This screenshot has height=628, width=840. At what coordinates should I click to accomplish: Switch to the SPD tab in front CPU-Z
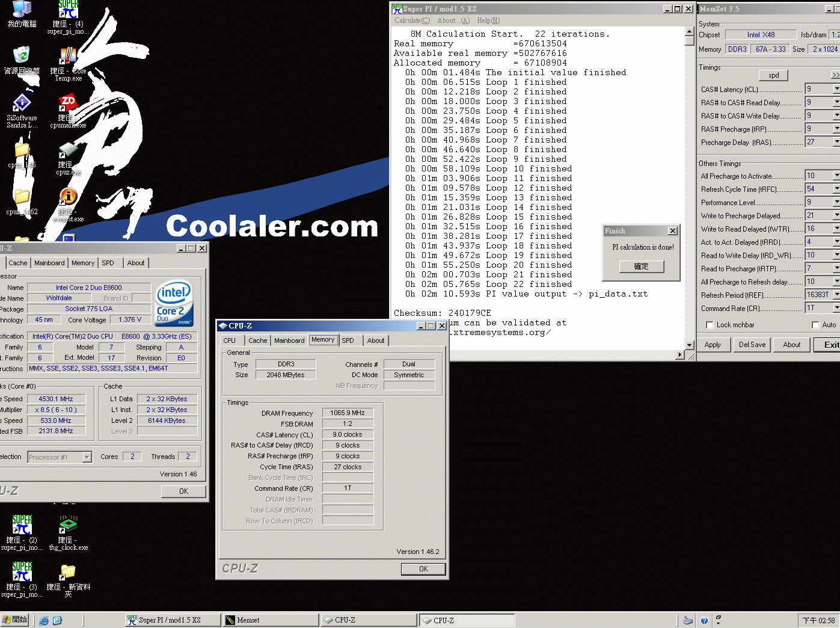348,340
